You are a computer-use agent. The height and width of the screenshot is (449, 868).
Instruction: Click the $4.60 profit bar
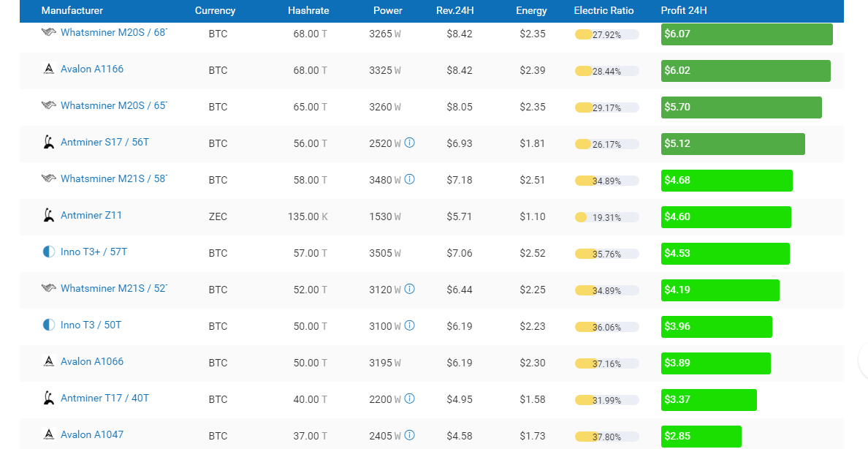coord(726,216)
